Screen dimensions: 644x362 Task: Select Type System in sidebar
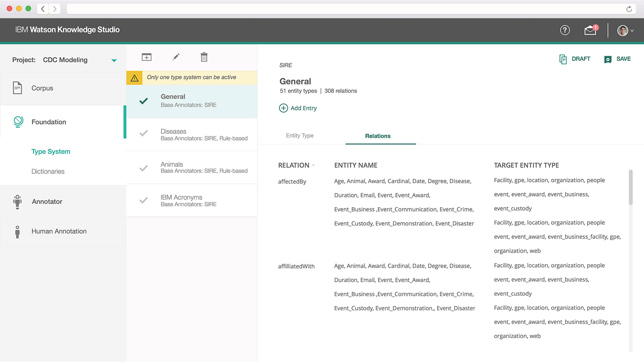[51, 151]
